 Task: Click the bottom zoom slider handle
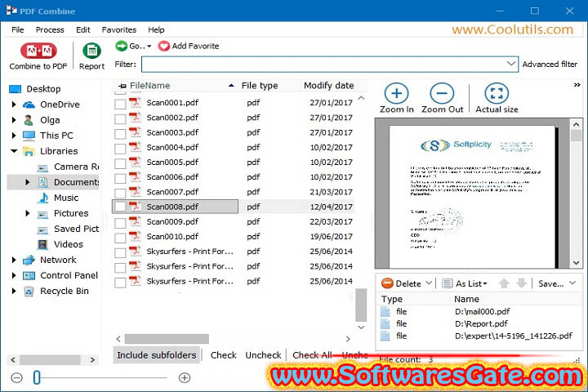click(x=37, y=377)
